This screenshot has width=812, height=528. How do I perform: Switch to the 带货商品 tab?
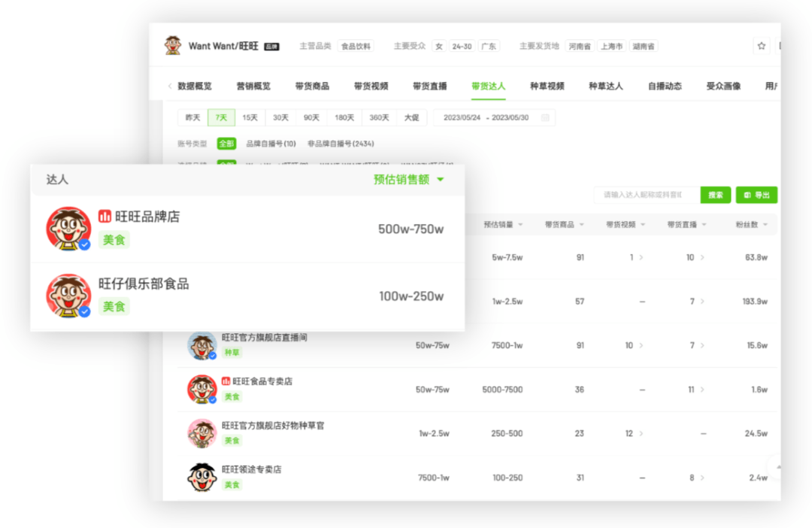coord(312,86)
